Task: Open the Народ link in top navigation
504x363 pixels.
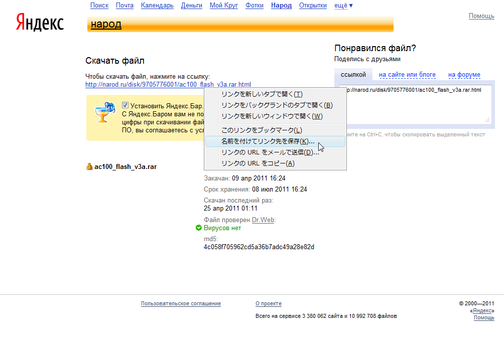Action: click(281, 5)
